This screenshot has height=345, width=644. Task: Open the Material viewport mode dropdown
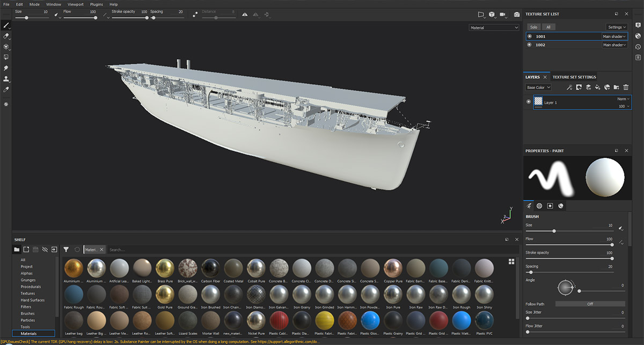[494, 27]
